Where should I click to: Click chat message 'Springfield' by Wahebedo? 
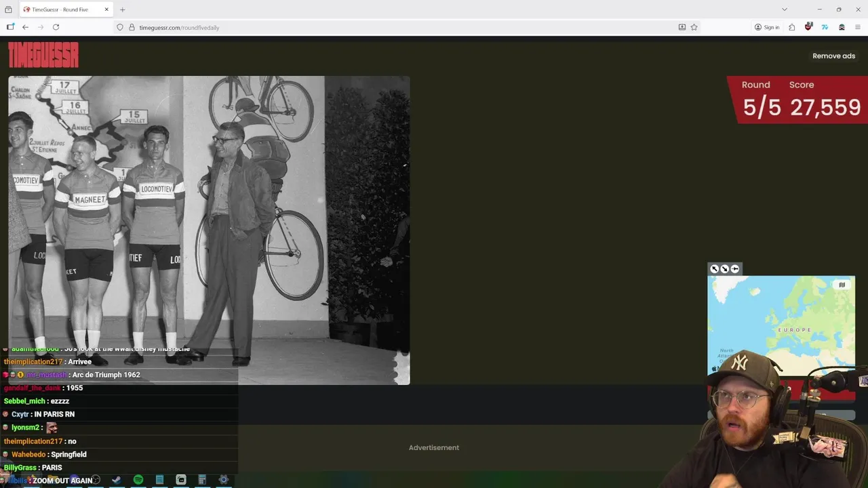pos(68,454)
